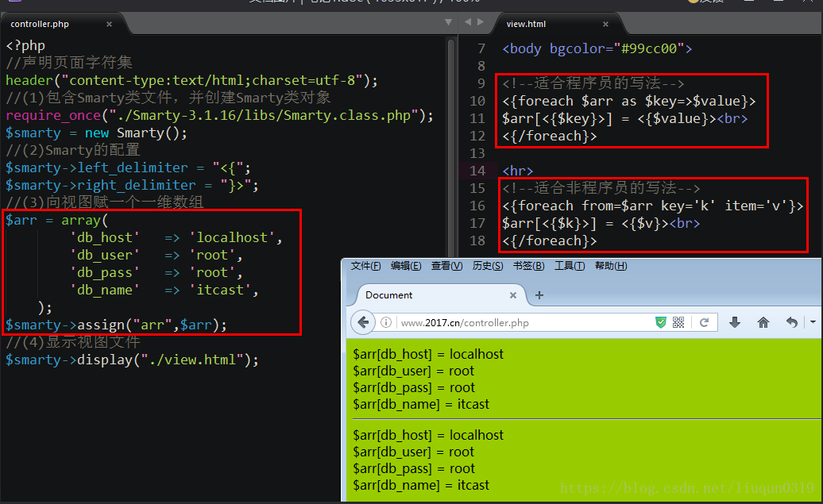Viewport: 823px width, 504px height.
Task: Click the 'foreach from=$arr key=' line
Action: tap(652, 206)
